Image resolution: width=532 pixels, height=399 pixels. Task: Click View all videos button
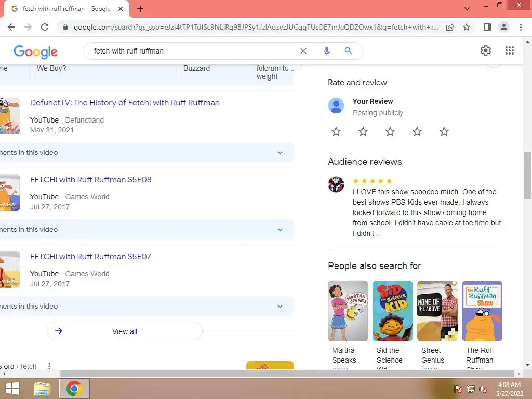[125, 331]
